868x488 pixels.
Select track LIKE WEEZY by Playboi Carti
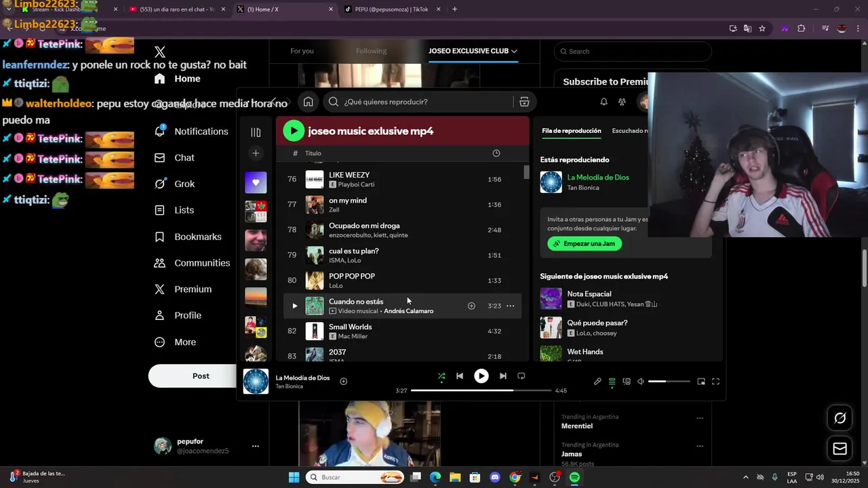click(402, 180)
